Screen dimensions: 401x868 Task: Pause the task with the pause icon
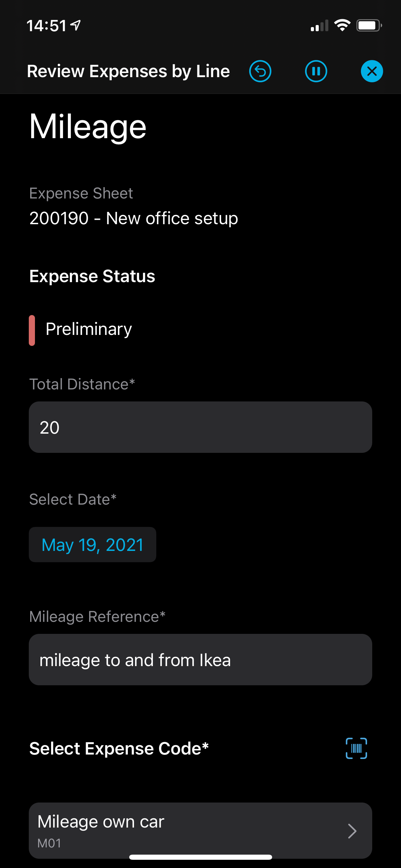pos(316,71)
